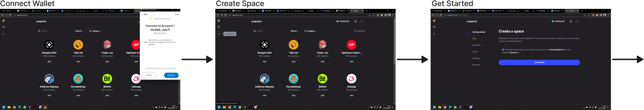The width and height of the screenshot is (644, 110).
Task: Click the eye icon in MetaMask permissions
Action: (146, 42)
